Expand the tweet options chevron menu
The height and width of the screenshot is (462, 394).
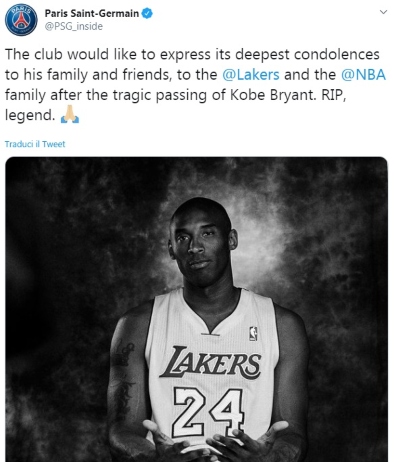tap(384, 12)
